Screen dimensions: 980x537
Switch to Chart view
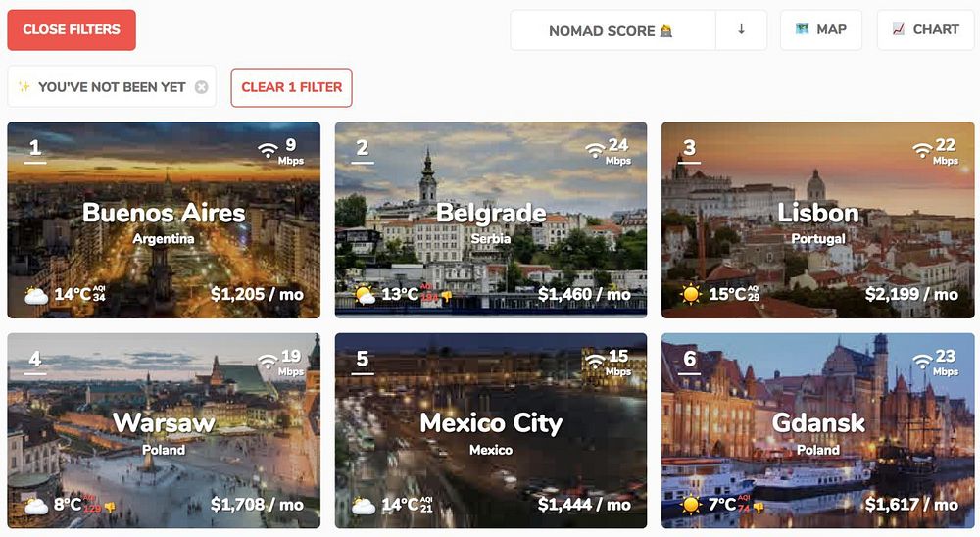click(926, 30)
